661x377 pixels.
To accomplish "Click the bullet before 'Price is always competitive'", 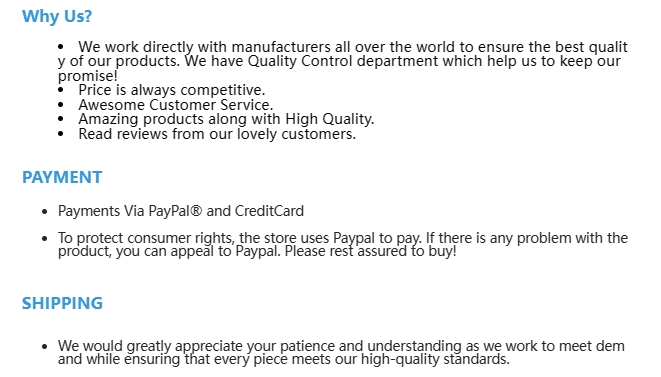I will pos(61,90).
